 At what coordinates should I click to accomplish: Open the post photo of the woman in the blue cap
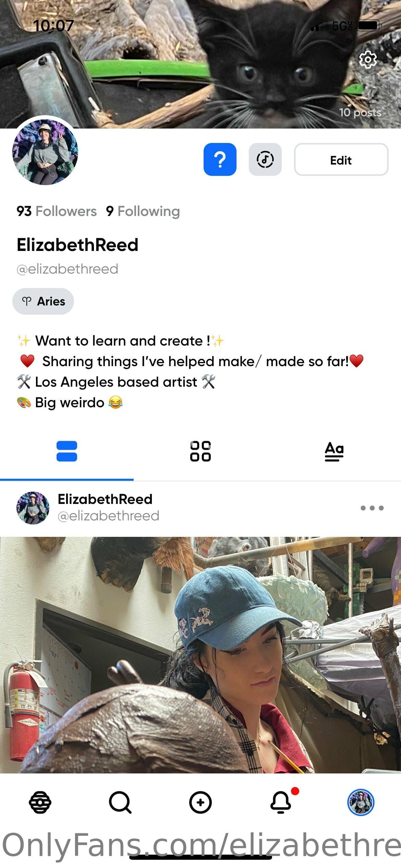coord(200,655)
